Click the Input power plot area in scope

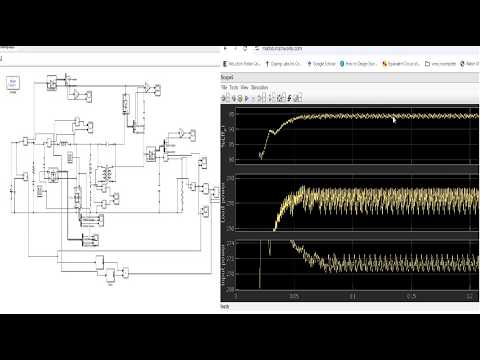(x=357, y=265)
